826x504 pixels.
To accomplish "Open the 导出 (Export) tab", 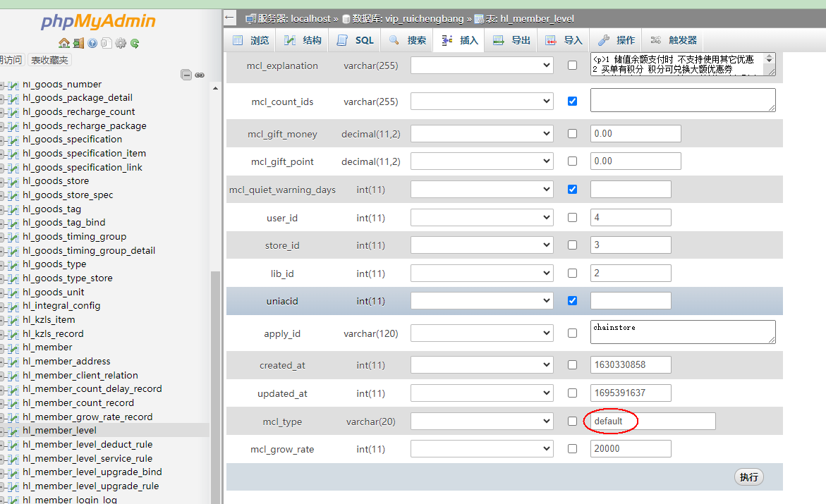I will (x=512, y=40).
